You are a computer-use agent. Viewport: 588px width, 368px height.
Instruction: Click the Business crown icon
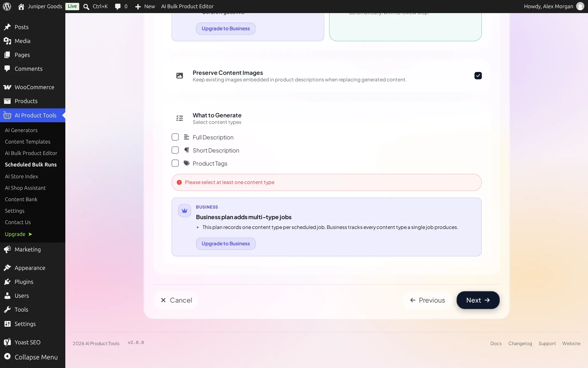185,210
